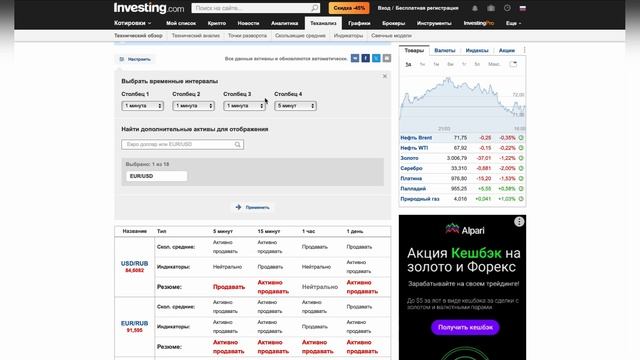
Task: Open the Мой список menu item
Action: coord(181,23)
